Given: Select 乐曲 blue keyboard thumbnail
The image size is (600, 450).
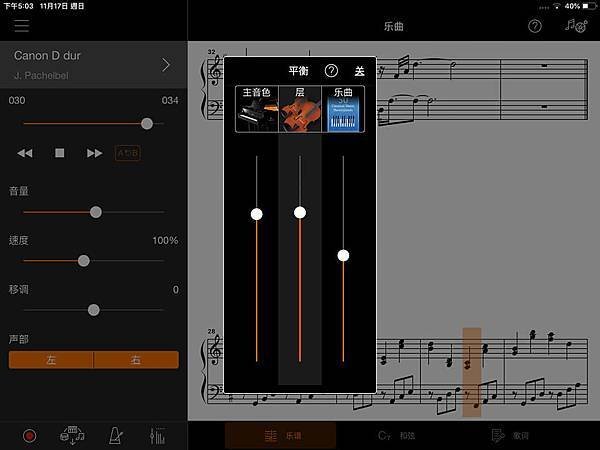Looking at the screenshot, I should 343,109.
